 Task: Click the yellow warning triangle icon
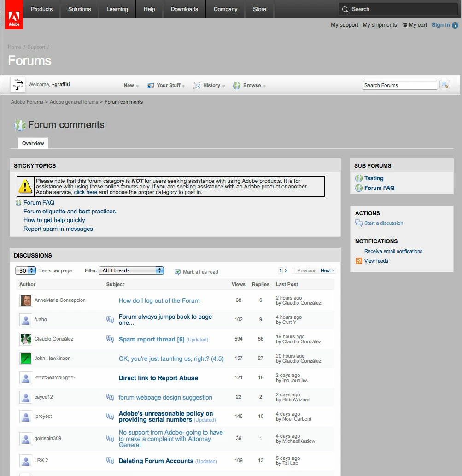pyautogui.click(x=25, y=187)
